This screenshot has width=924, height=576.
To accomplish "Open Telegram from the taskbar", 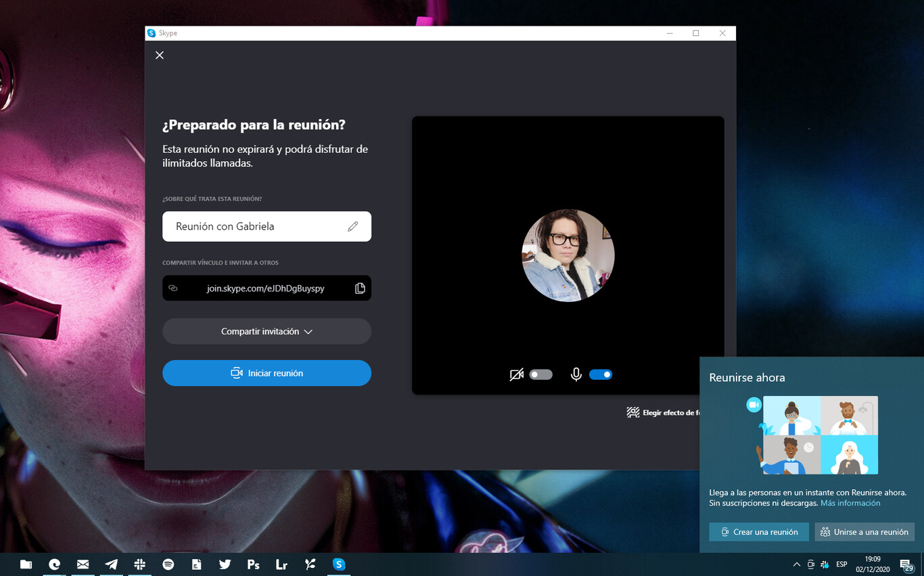I will 112,564.
